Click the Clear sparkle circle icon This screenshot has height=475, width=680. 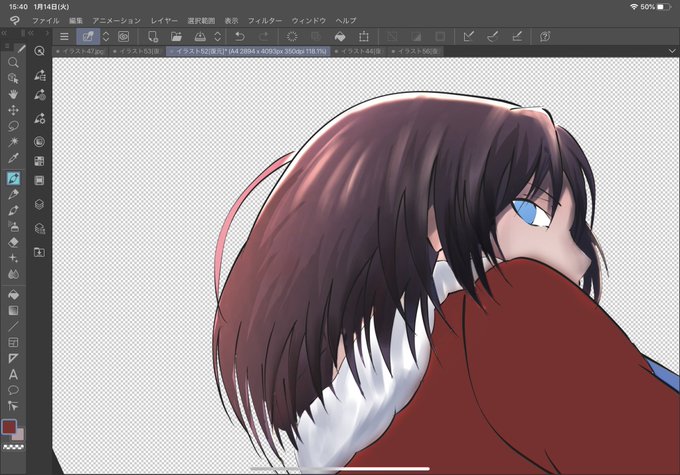tap(292, 37)
